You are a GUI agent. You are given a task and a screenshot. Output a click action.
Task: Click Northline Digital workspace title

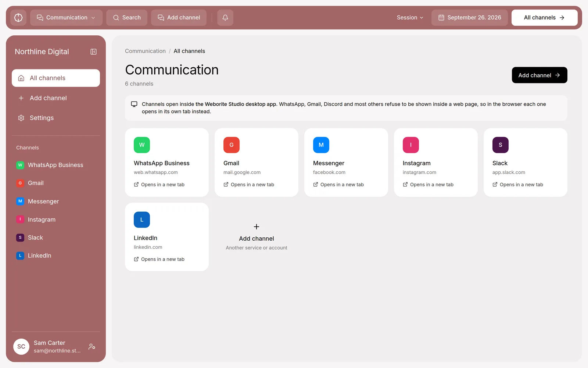coord(42,52)
